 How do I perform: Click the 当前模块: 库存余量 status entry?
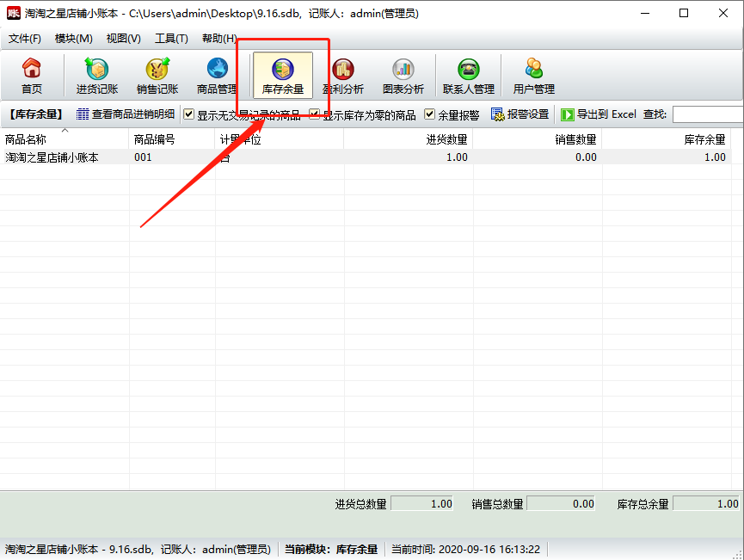[x=331, y=550]
